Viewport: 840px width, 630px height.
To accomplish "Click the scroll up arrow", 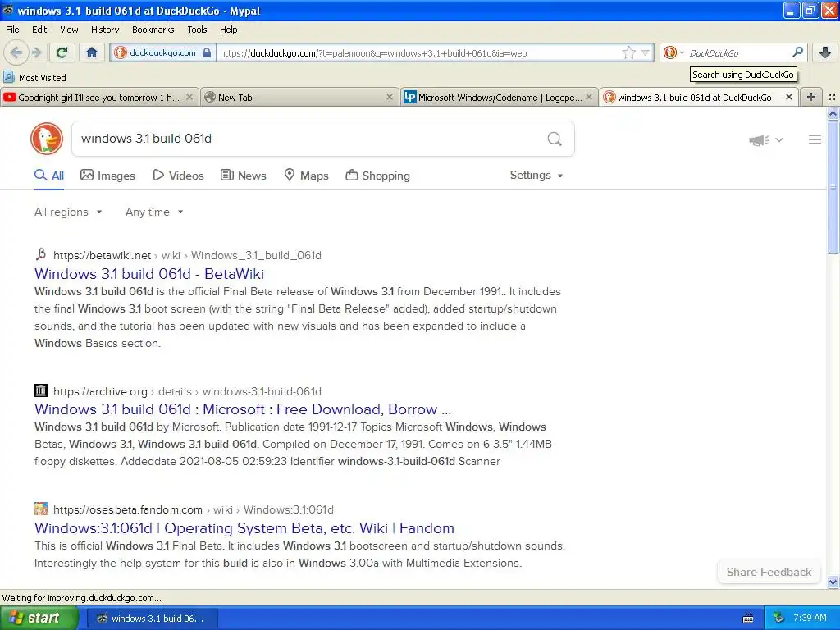I will coord(833,113).
